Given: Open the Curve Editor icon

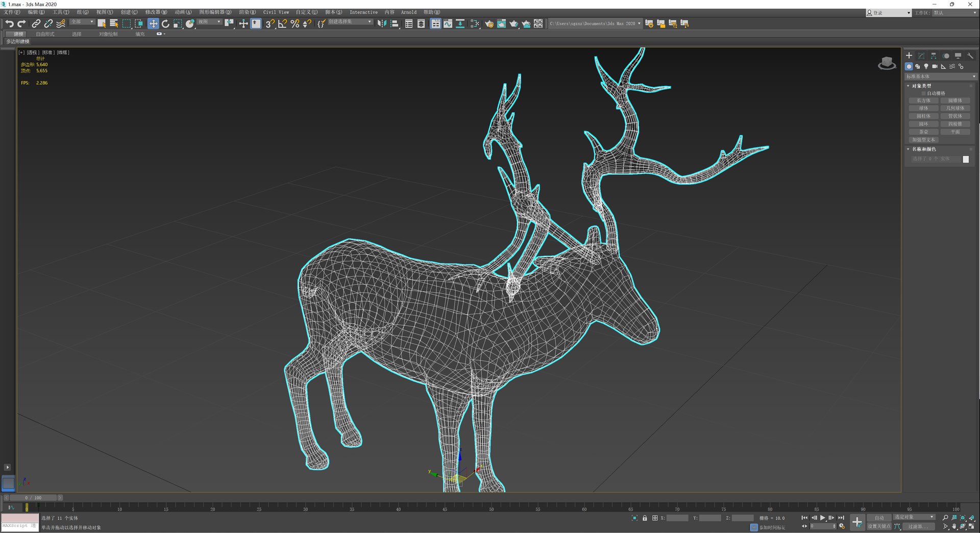Looking at the screenshot, I should coord(448,23).
